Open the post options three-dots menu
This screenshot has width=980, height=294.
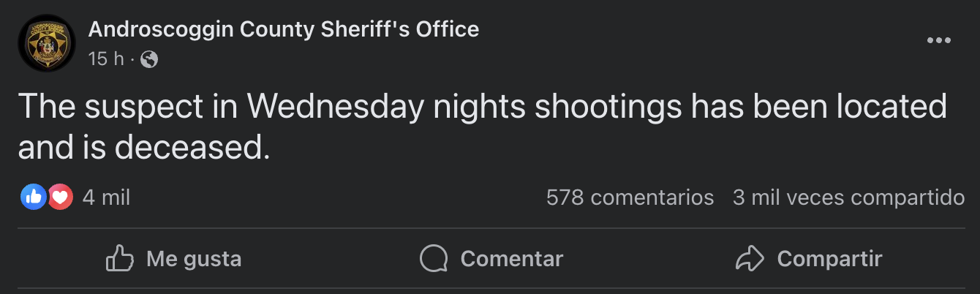tap(938, 40)
